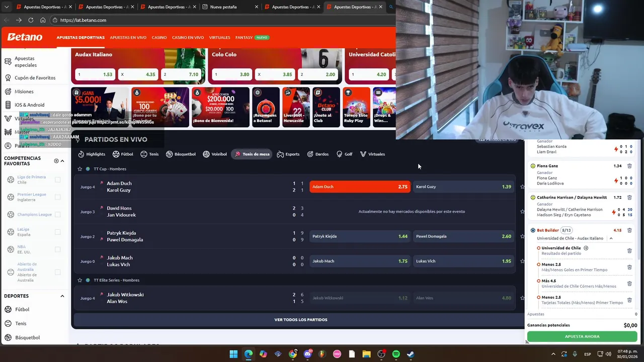Bet on Lukas Vich at 1.95
Image resolution: width=644 pixels, height=362 pixels.
click(463, 261)
